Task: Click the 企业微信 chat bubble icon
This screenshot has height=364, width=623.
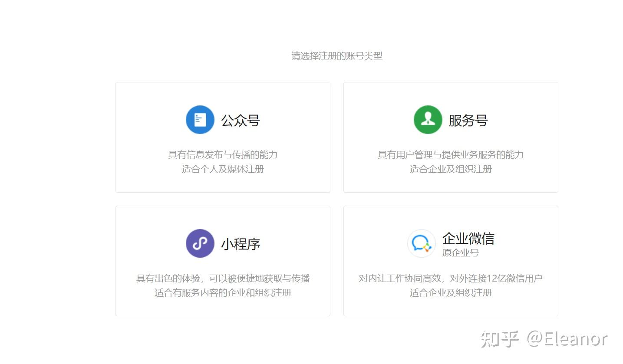Action: [x=421, y=243]
